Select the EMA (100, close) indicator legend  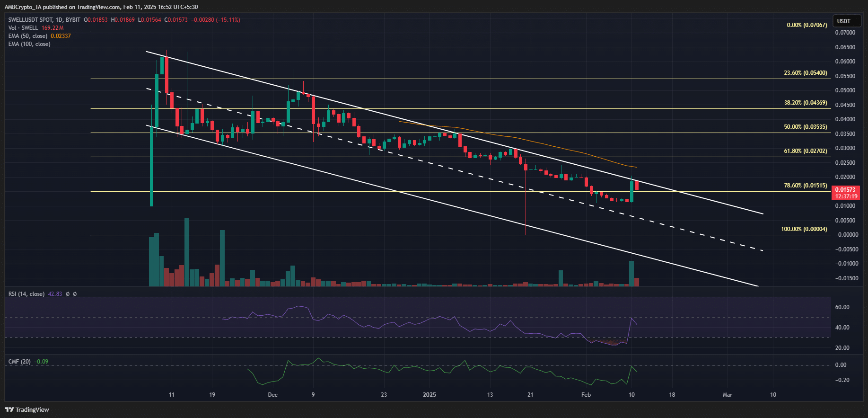click(x=29, y=44)
